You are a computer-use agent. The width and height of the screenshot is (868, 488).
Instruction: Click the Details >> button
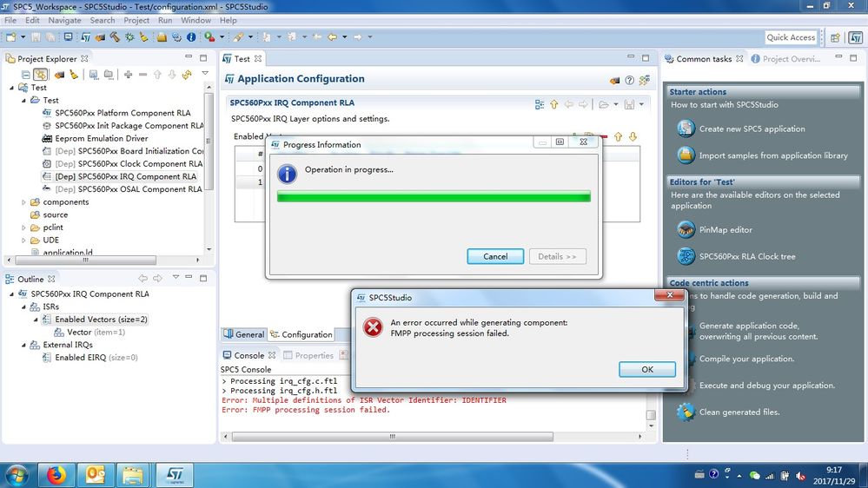point(557,256)
